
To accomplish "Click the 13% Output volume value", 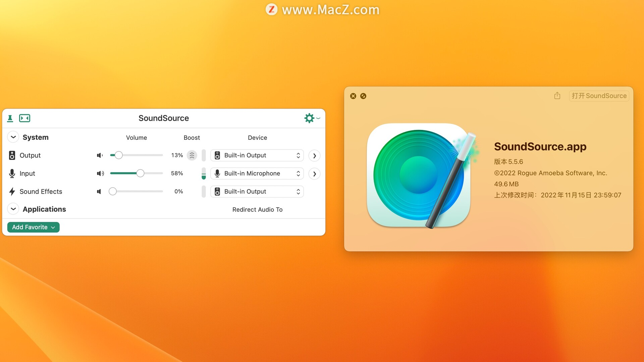I will point(177,156).
